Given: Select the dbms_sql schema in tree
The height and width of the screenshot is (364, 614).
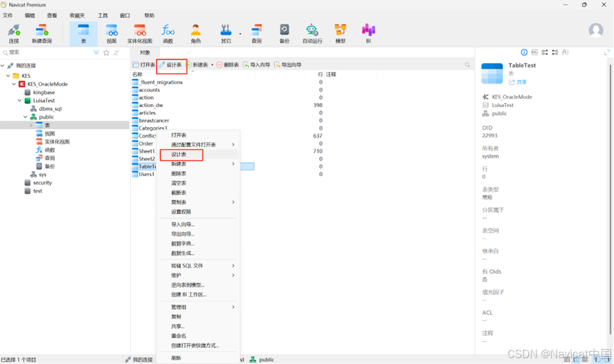Looking at the screenshot, I should [50, 109].
